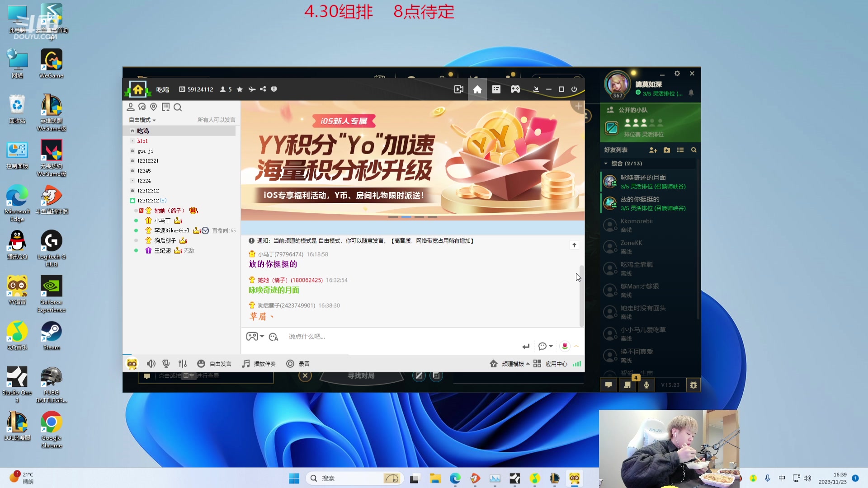Toggle the microphone icon in YY bottom bar

tap(166, 364)
